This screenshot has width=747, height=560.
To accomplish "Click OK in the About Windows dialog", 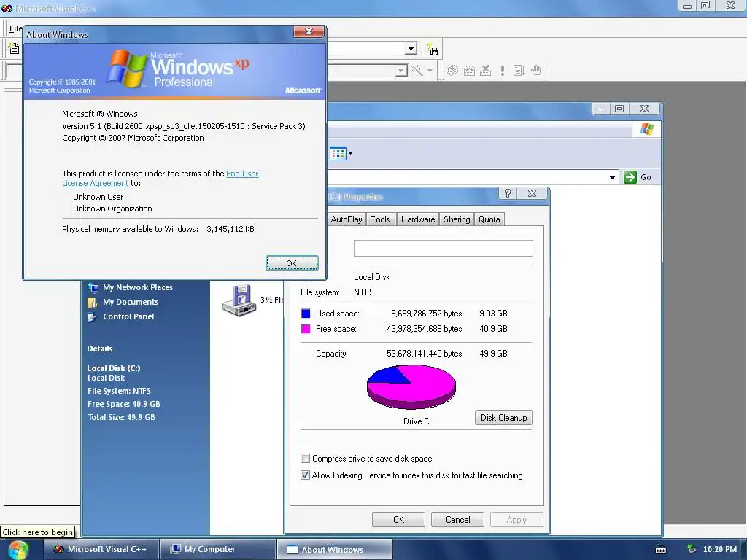I will tap(292, 263).
